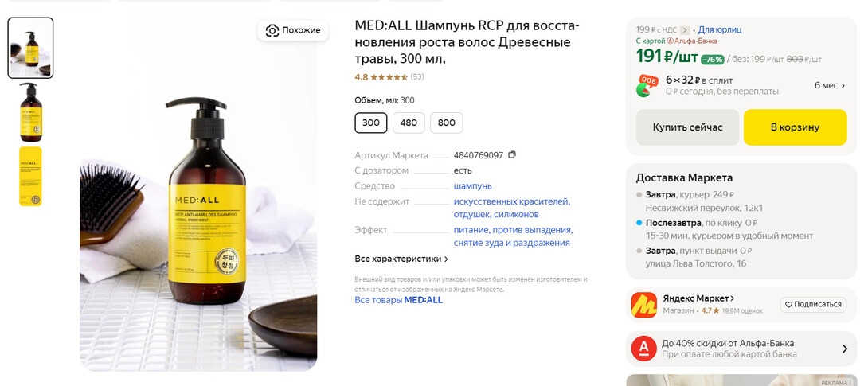Expand Alfa-Bank 40% discount offer arrow
Viewport: 868px width, 386px height.
click(844, 349)
